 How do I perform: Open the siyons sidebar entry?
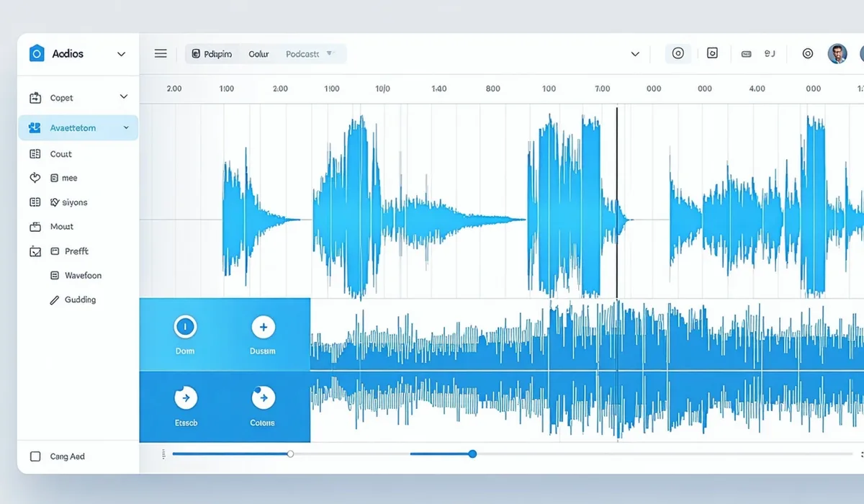click(x=75, y=202)
